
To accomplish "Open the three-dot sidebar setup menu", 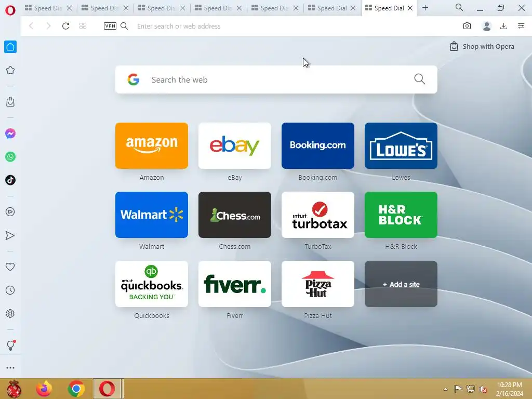I will [x=10, y=368].
